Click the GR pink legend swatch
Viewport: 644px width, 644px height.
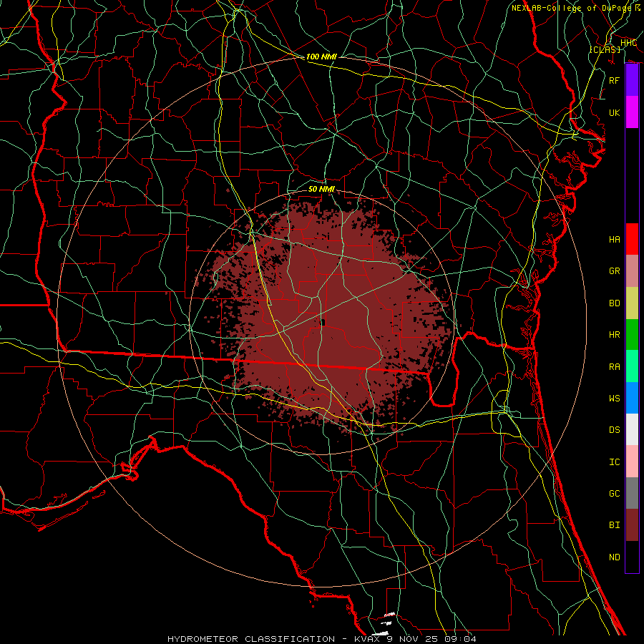click(632, 271)
